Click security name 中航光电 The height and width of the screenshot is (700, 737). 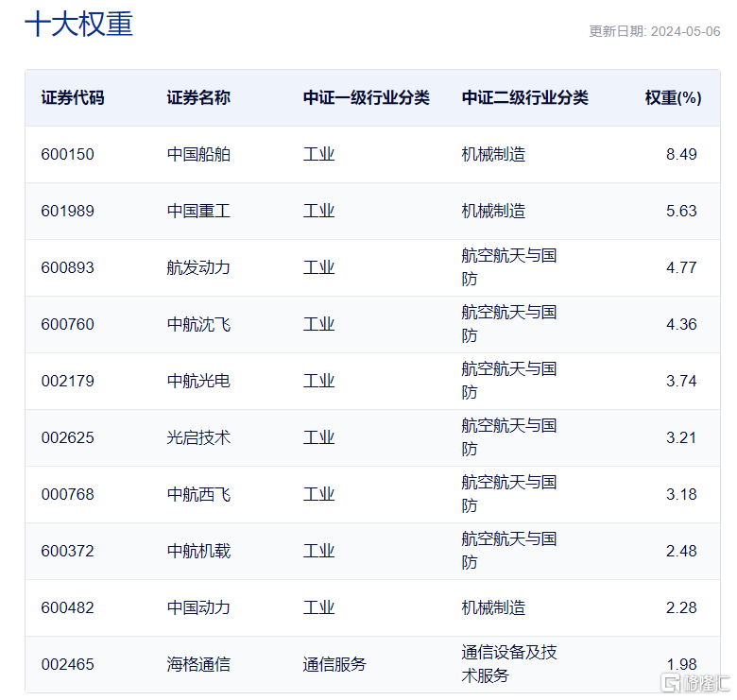click(x=198, y=381)
